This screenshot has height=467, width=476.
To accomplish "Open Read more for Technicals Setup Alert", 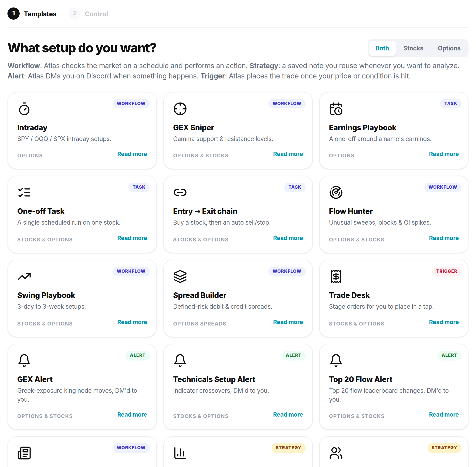I will pos(288,414).
